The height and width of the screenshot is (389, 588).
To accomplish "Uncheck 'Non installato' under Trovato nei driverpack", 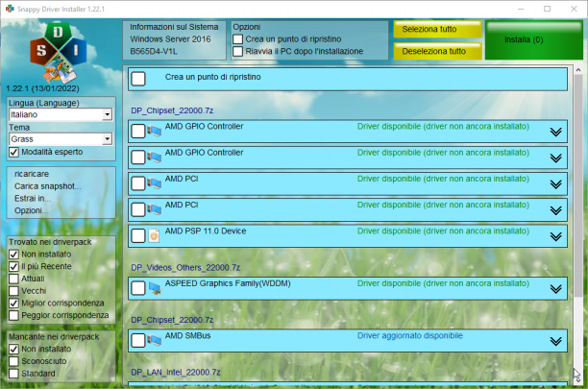I will [13, 255].
